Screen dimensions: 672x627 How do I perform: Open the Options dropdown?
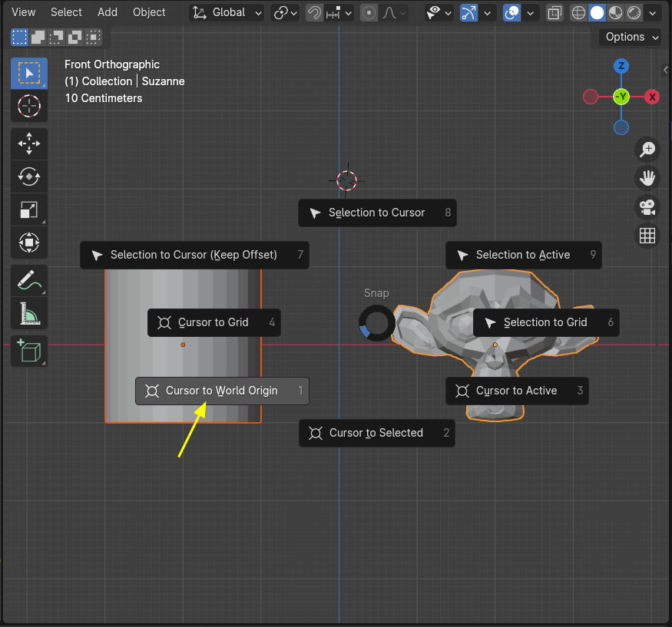coord(630,38)
